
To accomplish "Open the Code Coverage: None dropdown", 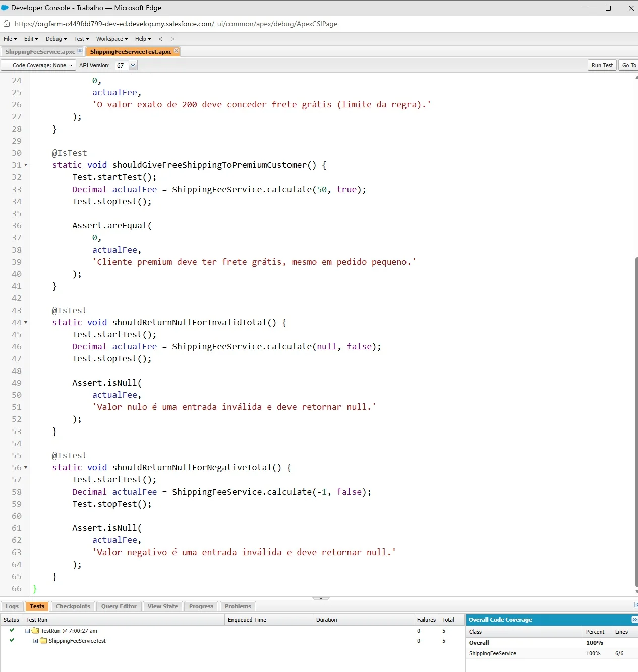I will point(38,65).
